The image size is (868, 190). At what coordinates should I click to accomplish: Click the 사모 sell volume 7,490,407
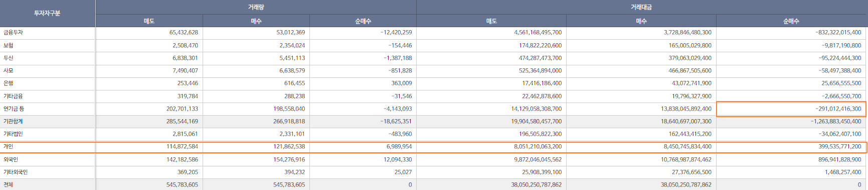coord(185,71)
